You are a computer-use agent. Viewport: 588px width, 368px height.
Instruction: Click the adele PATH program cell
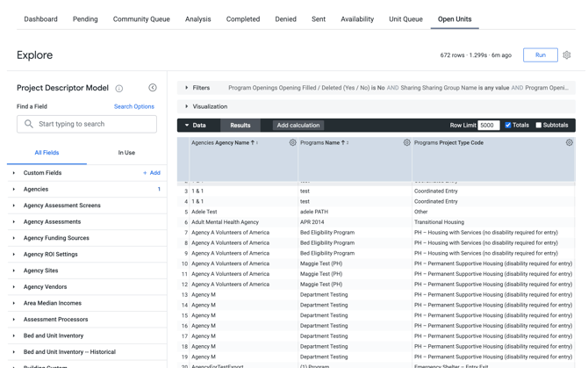[x=314, y=212]
